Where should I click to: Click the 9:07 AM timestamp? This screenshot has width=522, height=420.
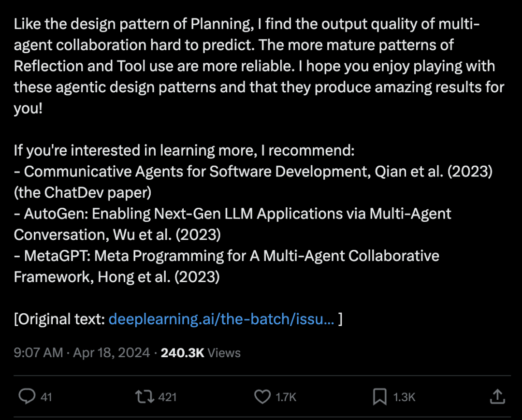[38, 352]
